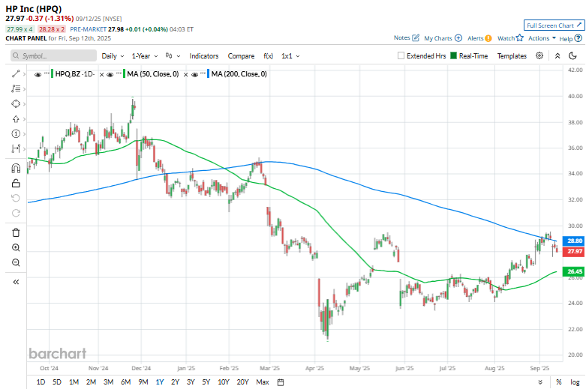Hide the HPQ.BZ price series
Viewport: 586px width, 392px height.
click(x=38, y=75)
